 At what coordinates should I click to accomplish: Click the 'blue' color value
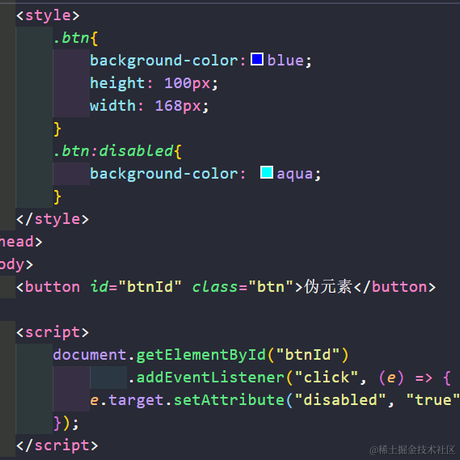tap(285, 61)
